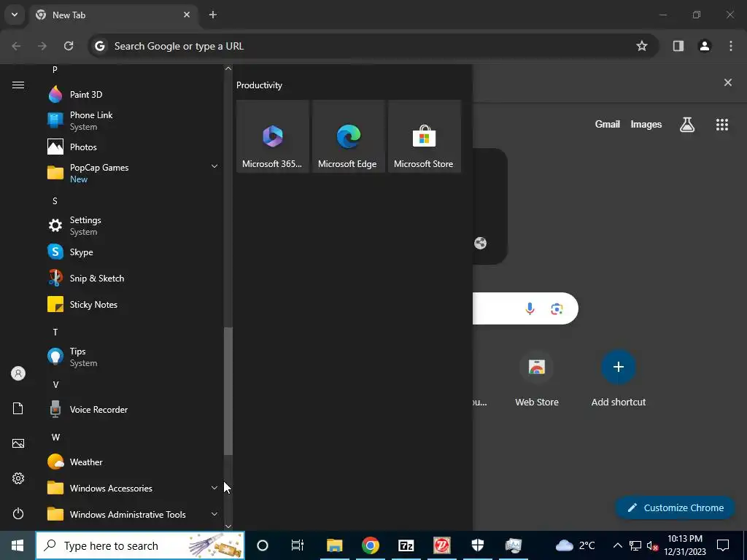Open Settings gear in Start sidebar

pos(18,478)
